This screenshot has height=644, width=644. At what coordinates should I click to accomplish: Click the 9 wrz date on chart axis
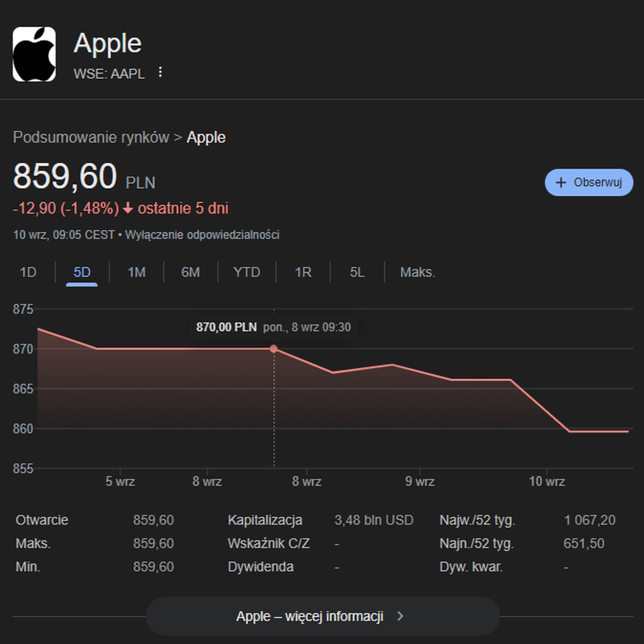(x=420, y=482)
